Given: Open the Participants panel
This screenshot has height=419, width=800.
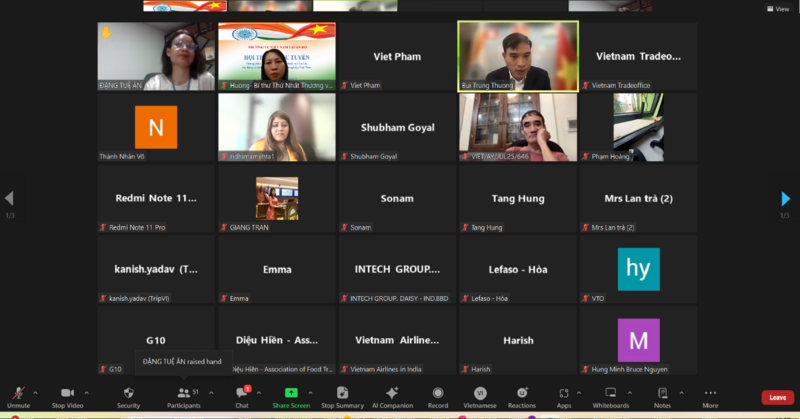Looking at the screenshot, I should click(183, 393).
